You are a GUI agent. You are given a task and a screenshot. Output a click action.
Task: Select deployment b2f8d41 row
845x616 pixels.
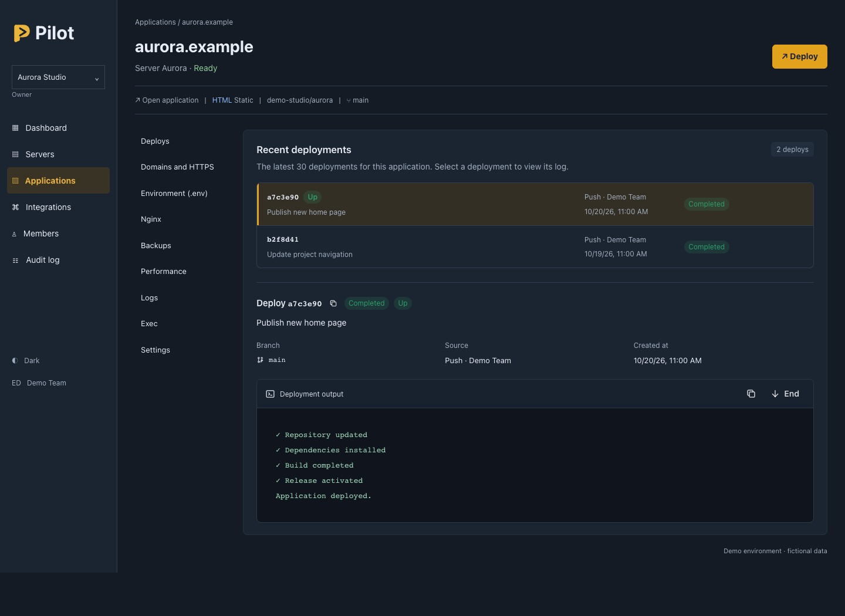click(x=535, y=247)
